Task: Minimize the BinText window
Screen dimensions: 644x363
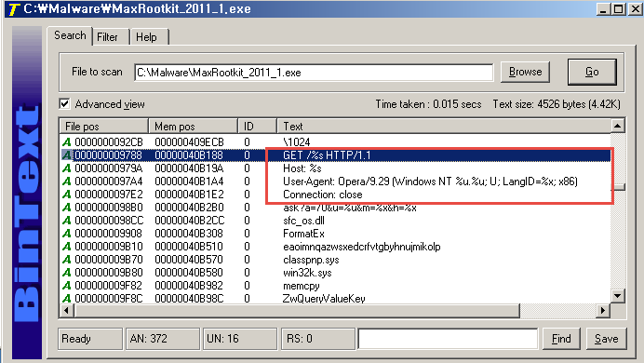Action: click(x=602, y=9)
